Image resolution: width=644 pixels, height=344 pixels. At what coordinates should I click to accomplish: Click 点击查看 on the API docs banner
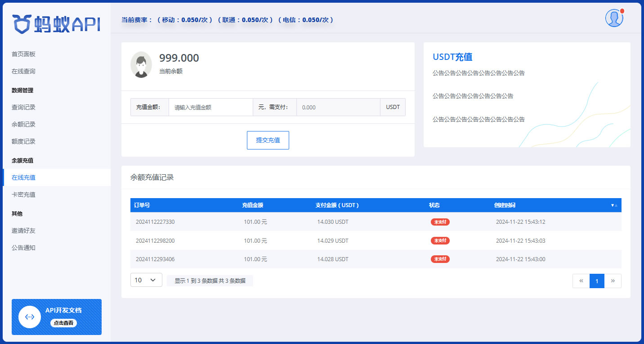pos(63,323)
